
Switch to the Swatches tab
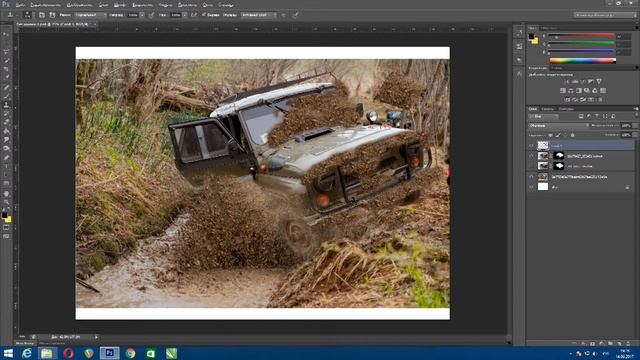(549, 28)
